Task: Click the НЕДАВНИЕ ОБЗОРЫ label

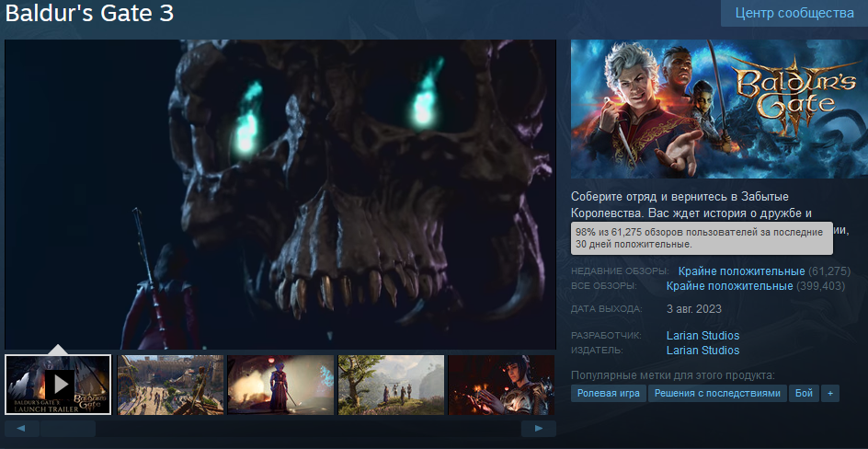Action: tap(620, 271)
